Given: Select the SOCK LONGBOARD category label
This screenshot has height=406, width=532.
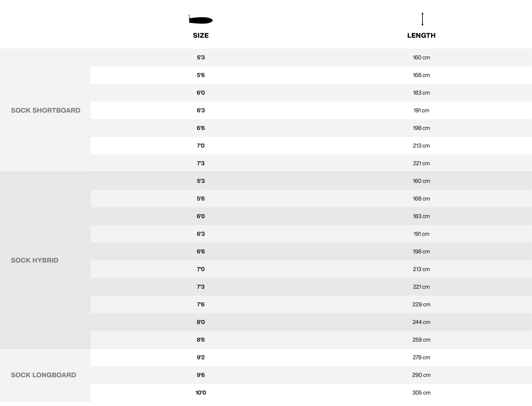Looking at the screenshot, I should click(x=43, y=375).
